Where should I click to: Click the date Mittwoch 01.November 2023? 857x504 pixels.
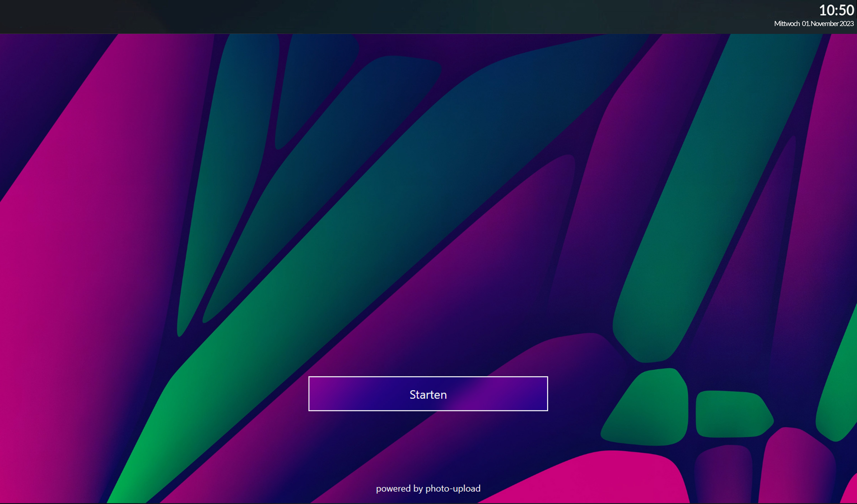coord(814,24)
